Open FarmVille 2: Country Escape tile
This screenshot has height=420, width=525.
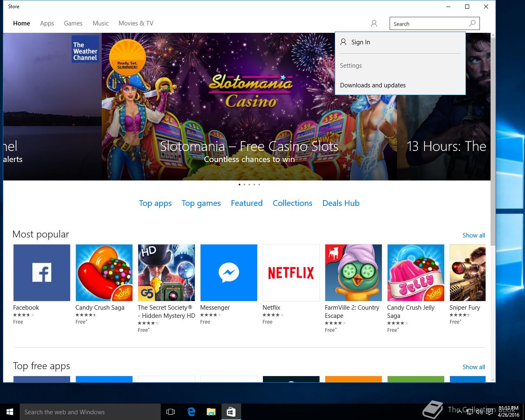point(354,273)
